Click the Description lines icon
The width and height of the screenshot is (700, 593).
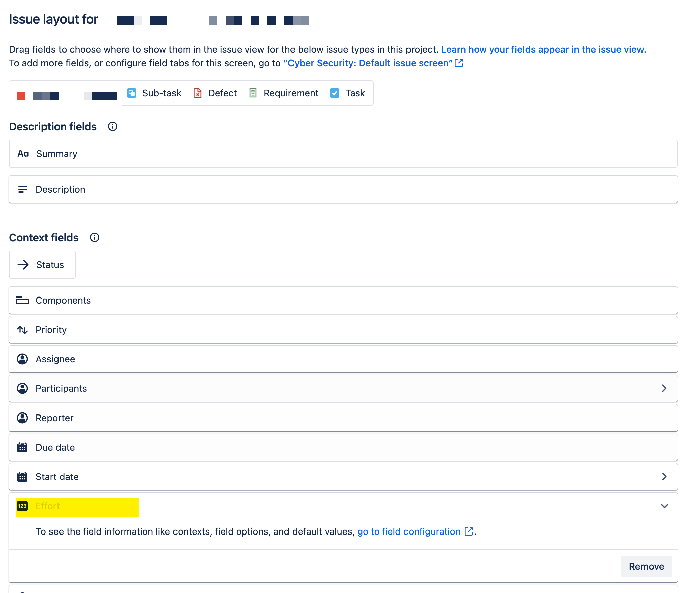tap(22, 189)
